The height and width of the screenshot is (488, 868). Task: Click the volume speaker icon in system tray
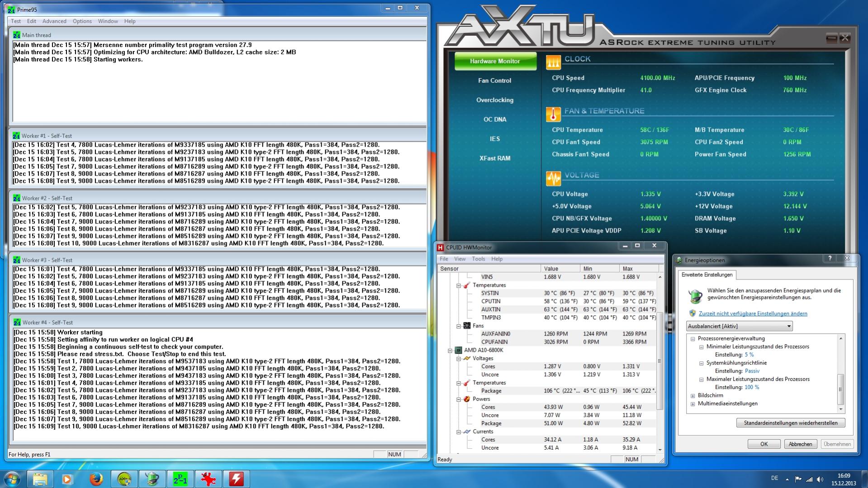(x=820, y=479)
